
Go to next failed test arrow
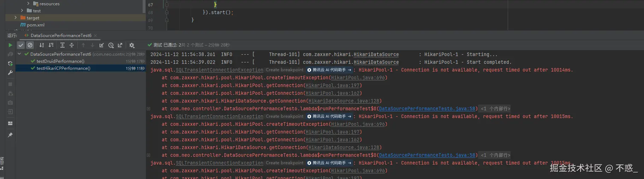pos(93,45)
